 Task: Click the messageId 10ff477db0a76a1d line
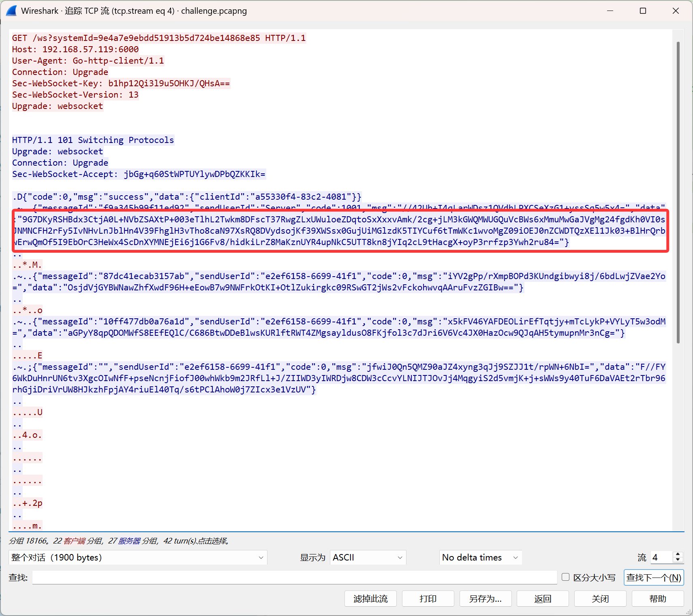[x=339, y=322]
